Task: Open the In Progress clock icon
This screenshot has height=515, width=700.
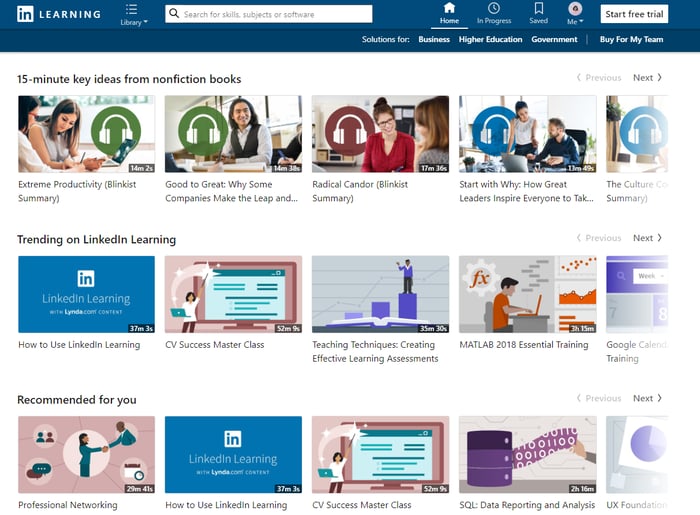Action: click(494, 8)
